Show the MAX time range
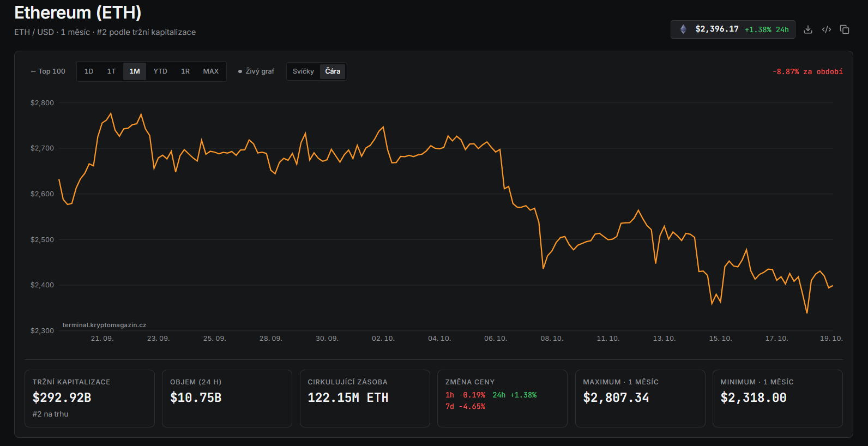This screenshot has height=446, width=868. (210, 71)
